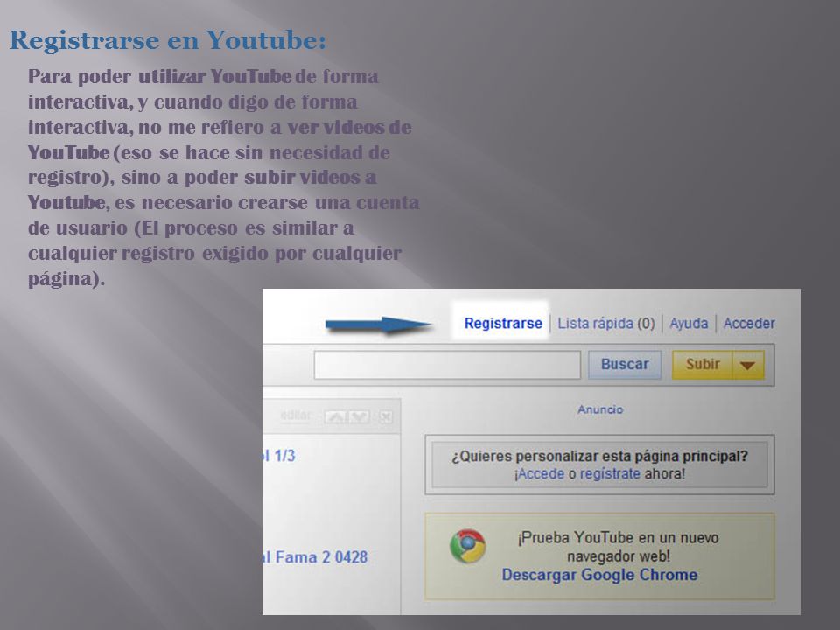Viewport: 840px width, 630px height.
Task: Click the ¡Accede link in the personalize box
Action: [540, 474]
